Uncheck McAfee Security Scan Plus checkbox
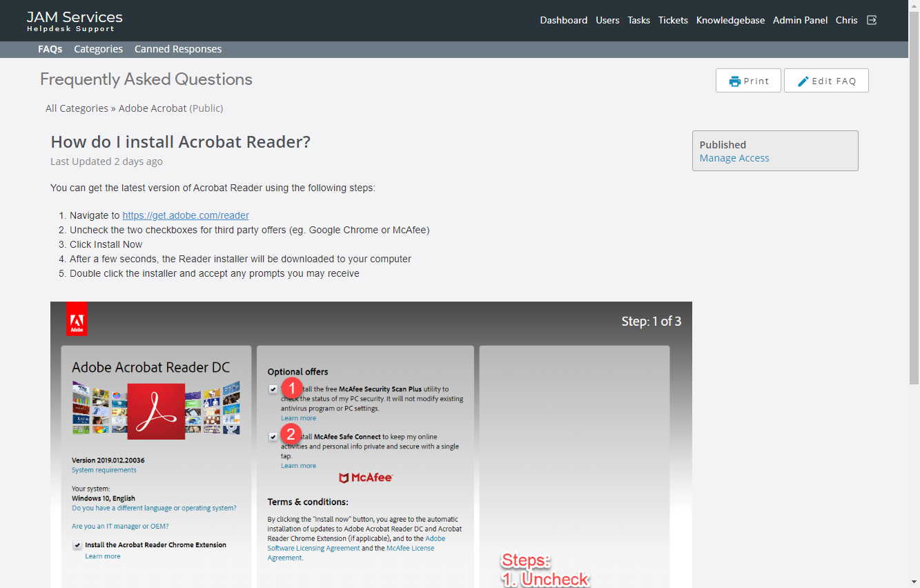Screen dimensions: 920x588 point(273,389)
